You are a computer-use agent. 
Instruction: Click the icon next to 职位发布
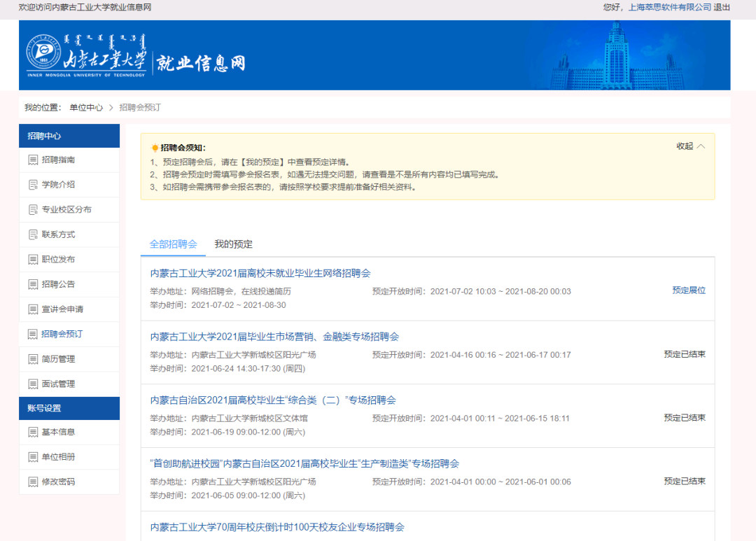[x=32, y=260]
